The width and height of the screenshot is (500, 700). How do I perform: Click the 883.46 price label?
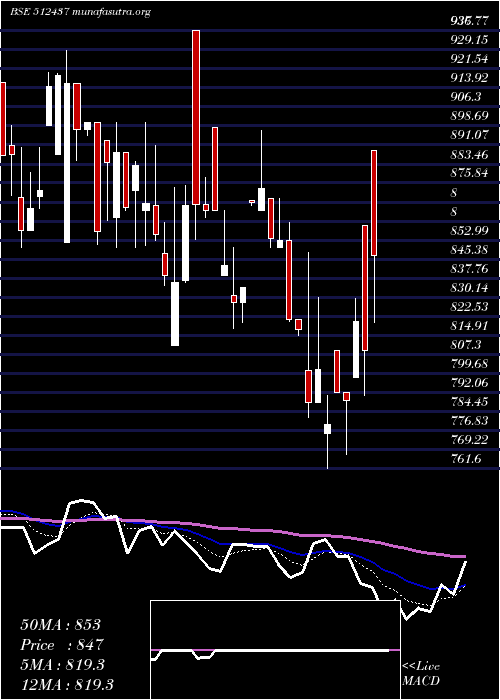pos(470,155)
